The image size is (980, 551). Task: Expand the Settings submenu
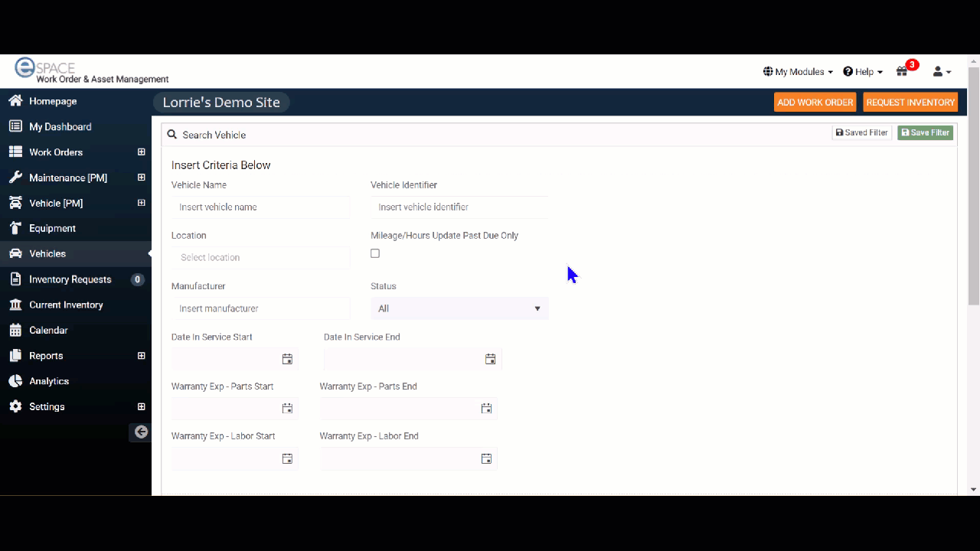coord(141,406)
